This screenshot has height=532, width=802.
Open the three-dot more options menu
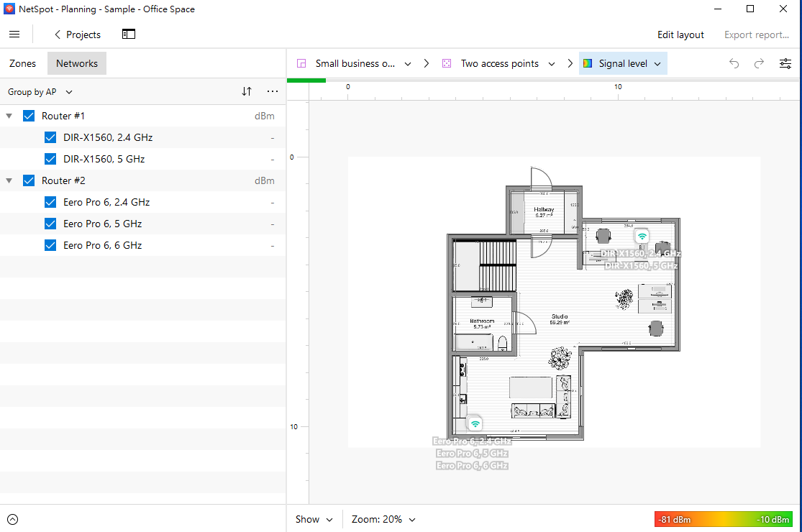[272, 91]
